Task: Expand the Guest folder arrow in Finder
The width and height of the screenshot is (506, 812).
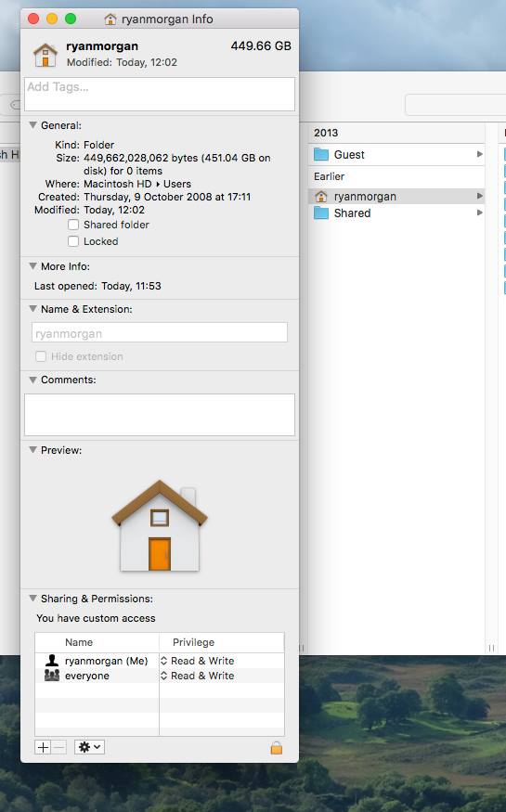Action: pos(480,154)
